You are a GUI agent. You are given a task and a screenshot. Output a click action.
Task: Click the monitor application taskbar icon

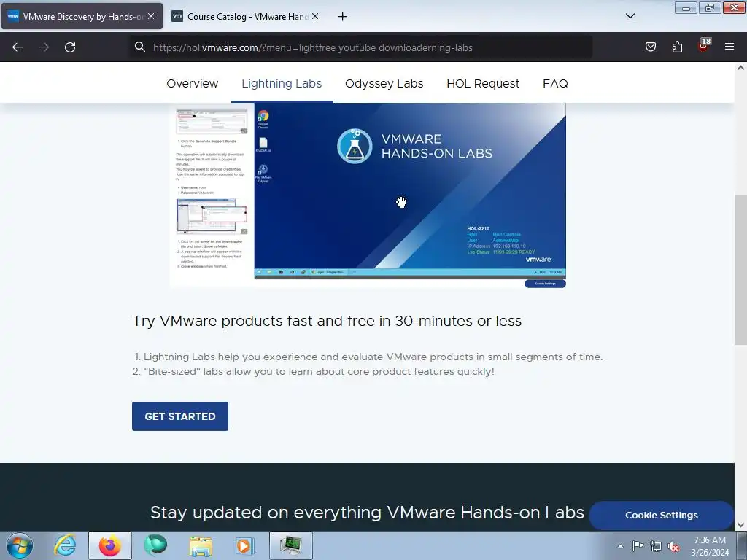[290, 545]
